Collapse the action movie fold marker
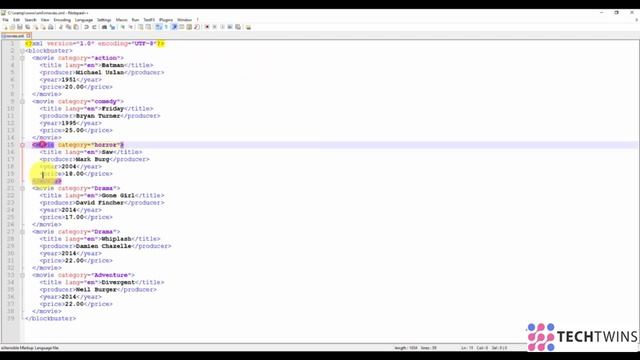The image size is (640, 360). point(22,58)
